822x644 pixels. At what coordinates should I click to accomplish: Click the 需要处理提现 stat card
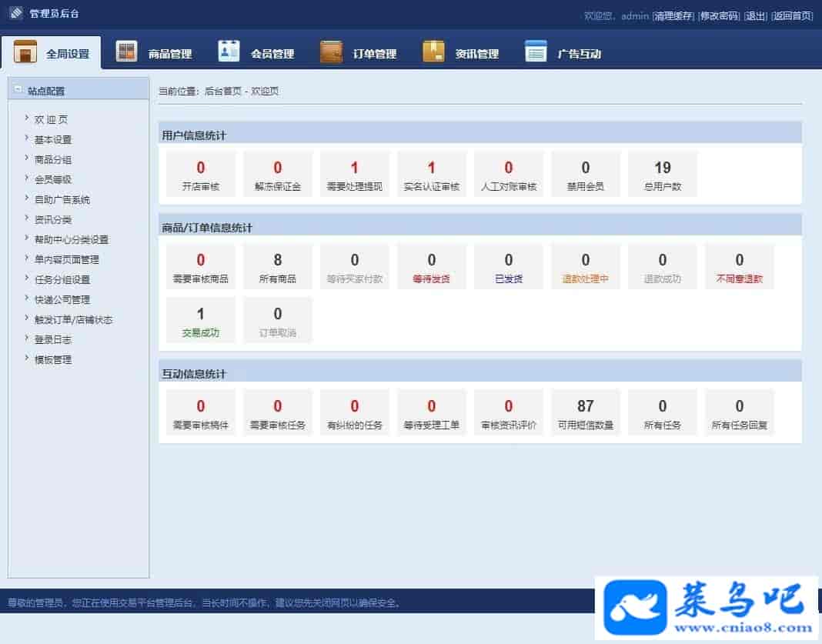pyautogui.click(x=355, y=175)
